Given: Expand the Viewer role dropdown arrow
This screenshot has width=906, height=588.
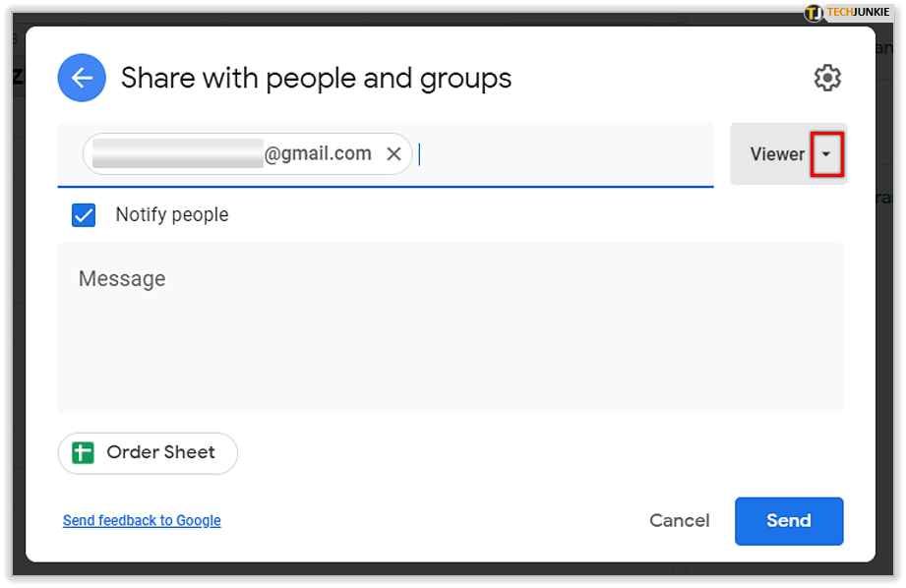Looking at the screenshot, I should (826, 154).
